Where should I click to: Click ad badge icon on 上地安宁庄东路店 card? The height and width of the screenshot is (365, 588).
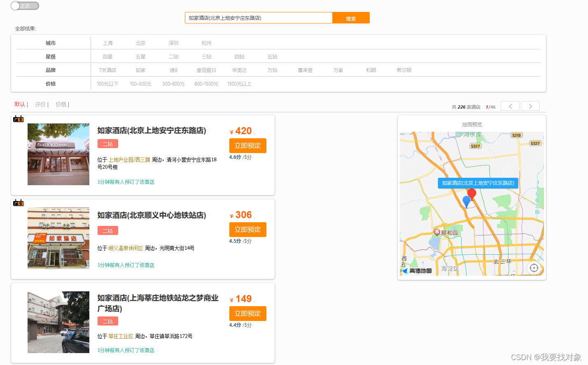(x=19, y=119)
